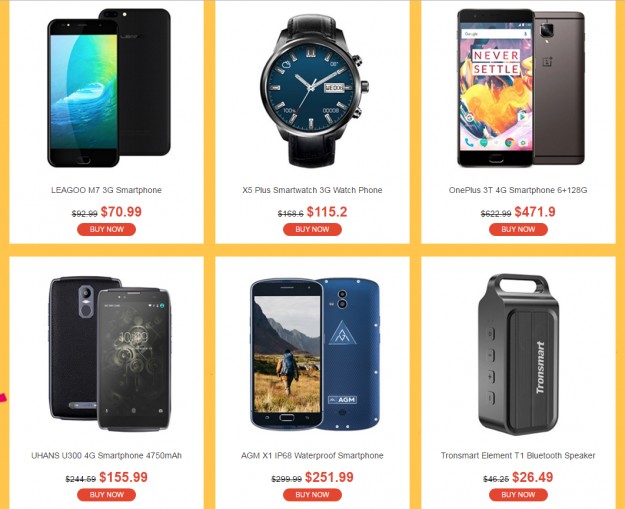Click BUY NOW under OnePlus 3T
The width and height of the screenshot is (625, 509).
coord(518,229)
